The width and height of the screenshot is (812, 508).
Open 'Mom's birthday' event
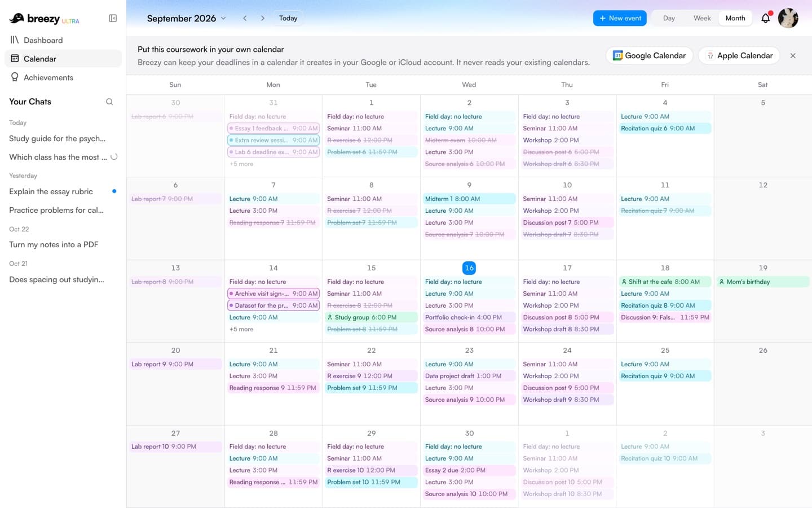click(763, 282)
